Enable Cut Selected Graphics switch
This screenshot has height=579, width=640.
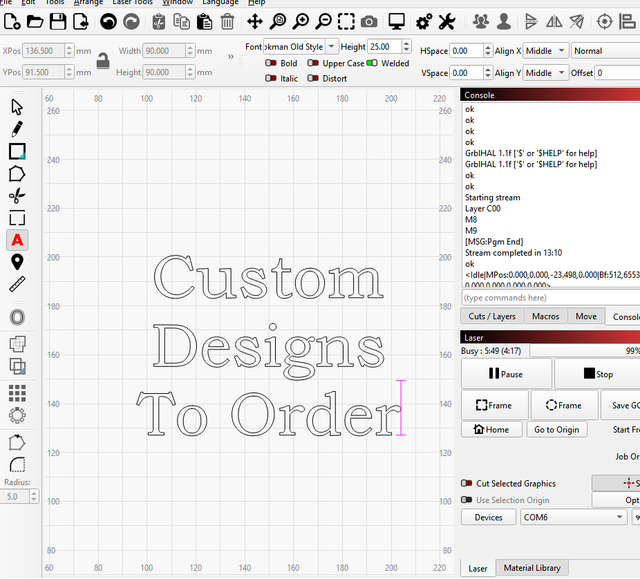coord(466,484)
